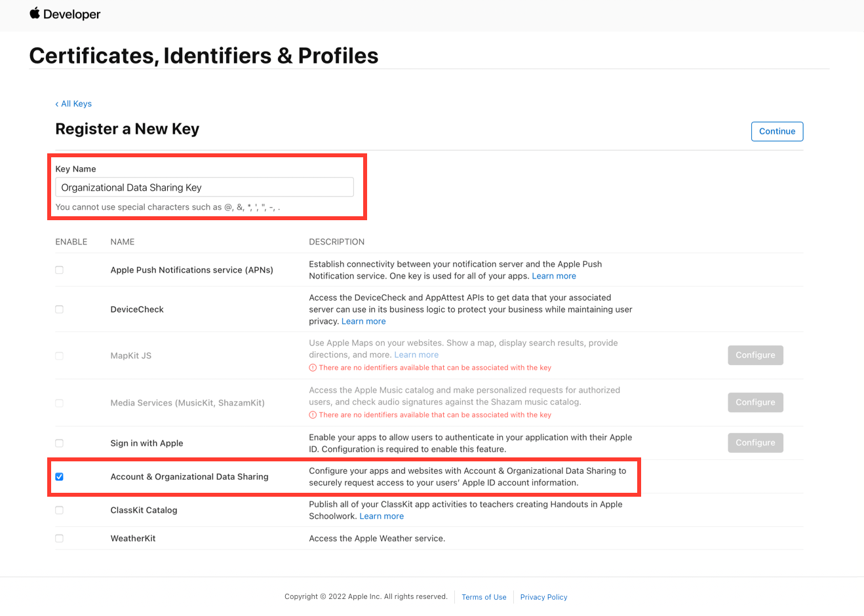This screenshot has width=864, height=616.
Task: Disable Account & Organizational Data Sharing
Action: (59, 476)
